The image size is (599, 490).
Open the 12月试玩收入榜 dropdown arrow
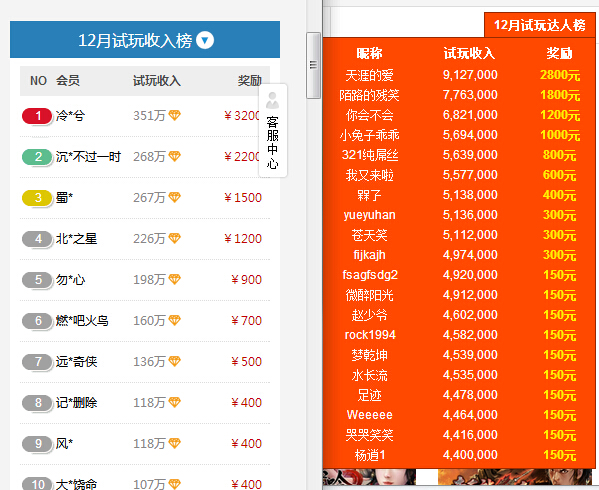(x=205, y=40)
